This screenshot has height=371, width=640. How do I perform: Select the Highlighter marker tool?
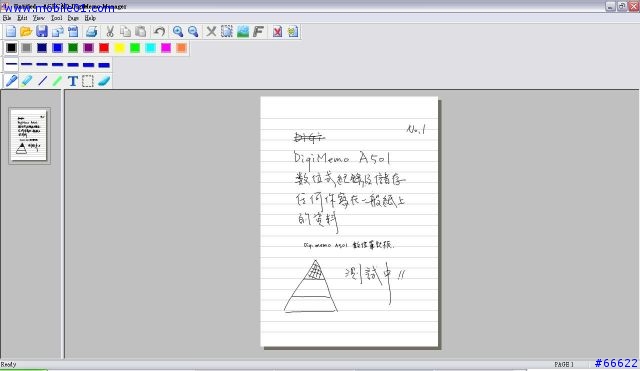pos(27,81)
